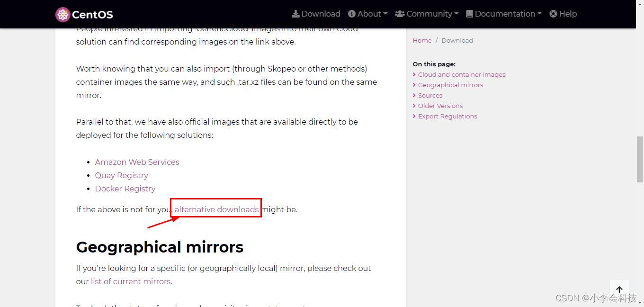Click the CentOS logo icon
Screen dimensions: 644x307
click(63, 14)
